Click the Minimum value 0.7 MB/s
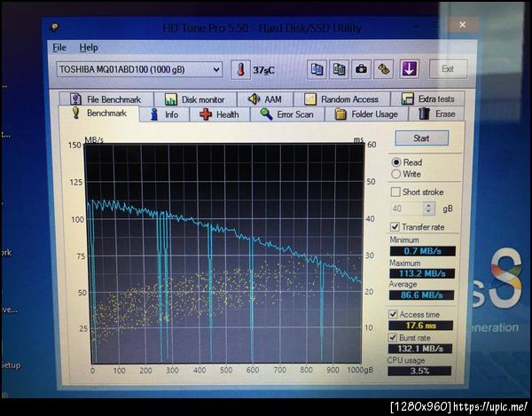Image resolution: width=532 pixels, height=416 pixels. point(422,251)
